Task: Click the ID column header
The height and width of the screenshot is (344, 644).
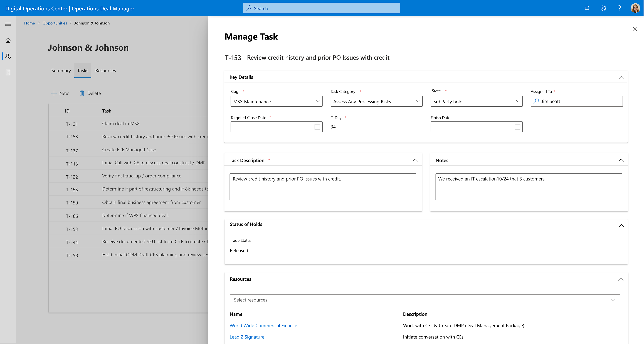Action: point(67,111)
